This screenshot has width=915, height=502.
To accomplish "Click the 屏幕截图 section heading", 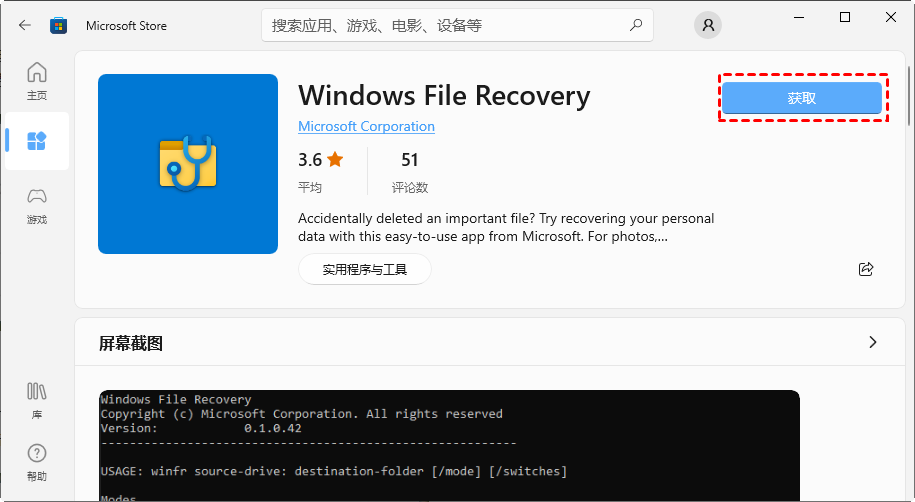I will point(131,343).
